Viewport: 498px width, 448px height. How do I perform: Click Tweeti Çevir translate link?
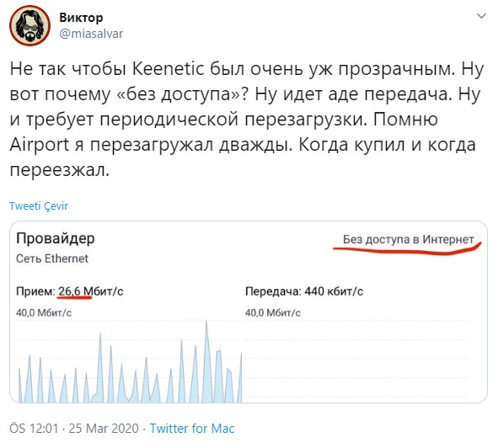tap(39, 205)
